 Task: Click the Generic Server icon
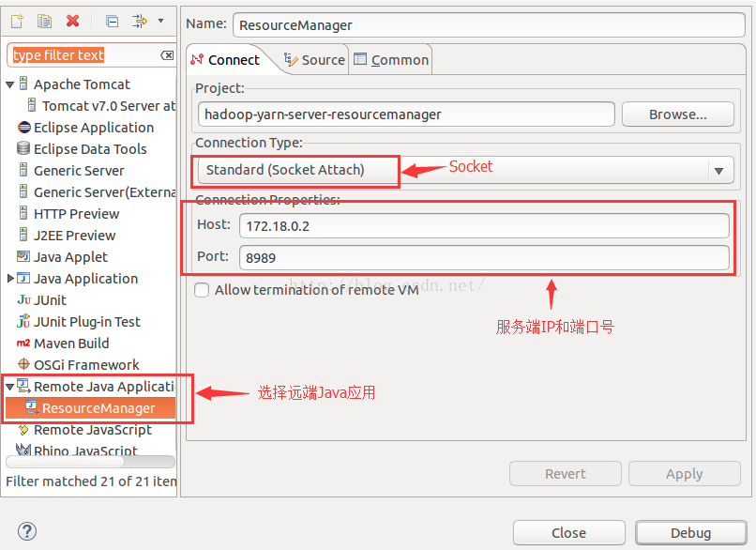(x=23, y=170)
